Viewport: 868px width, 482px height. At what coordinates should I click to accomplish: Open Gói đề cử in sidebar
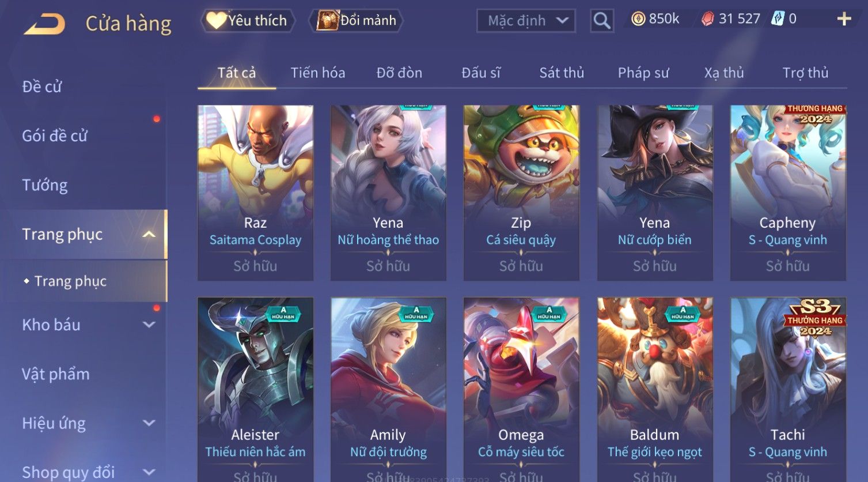[55, 136]
